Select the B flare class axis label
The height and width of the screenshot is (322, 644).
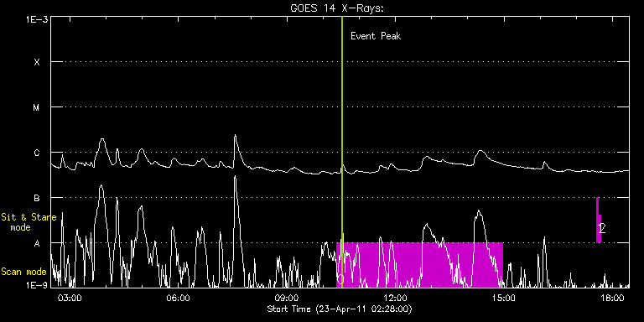pos(37,198)
